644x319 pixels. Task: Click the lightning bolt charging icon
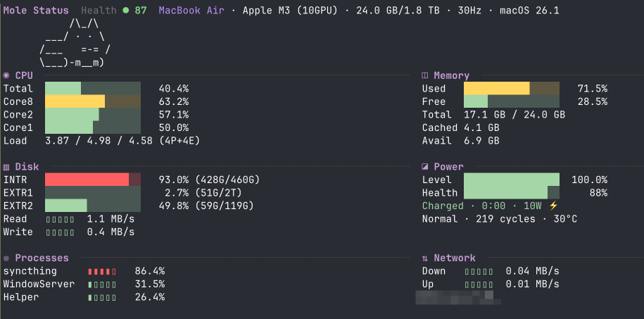(x=553, y=206)
